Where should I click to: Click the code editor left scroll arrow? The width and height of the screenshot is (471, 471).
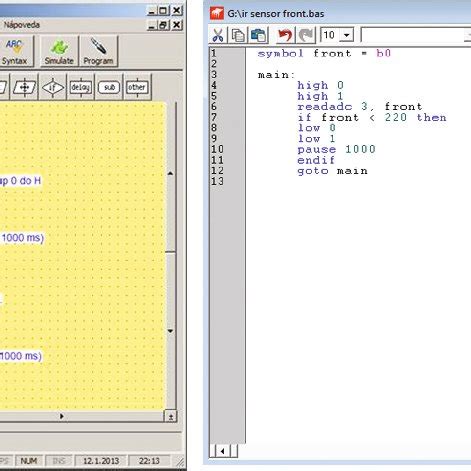pos(222,451)
